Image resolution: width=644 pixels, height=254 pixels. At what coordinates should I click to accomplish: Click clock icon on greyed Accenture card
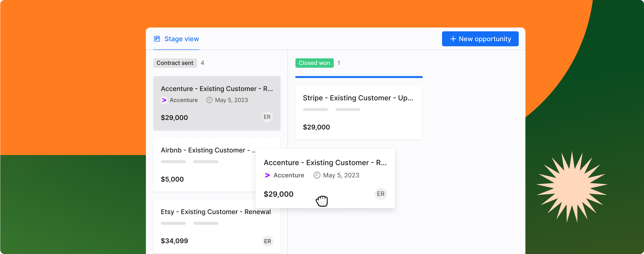[209, 100]
